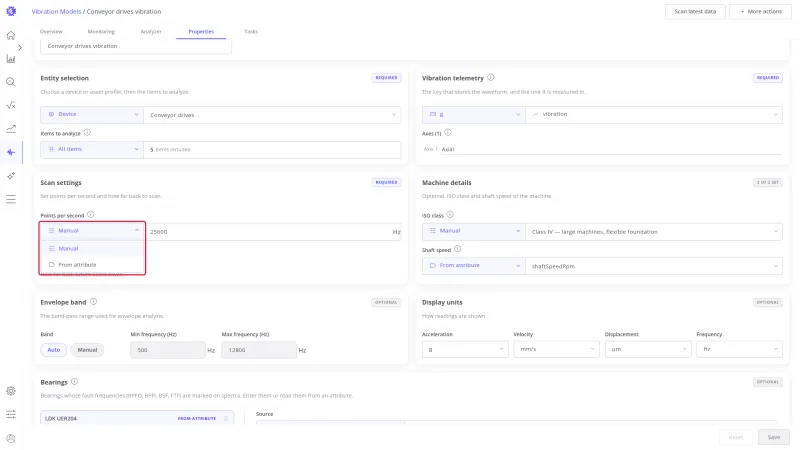The image size is (800, 450).
Task: Show Envelope band info icon
Action: 93,302
